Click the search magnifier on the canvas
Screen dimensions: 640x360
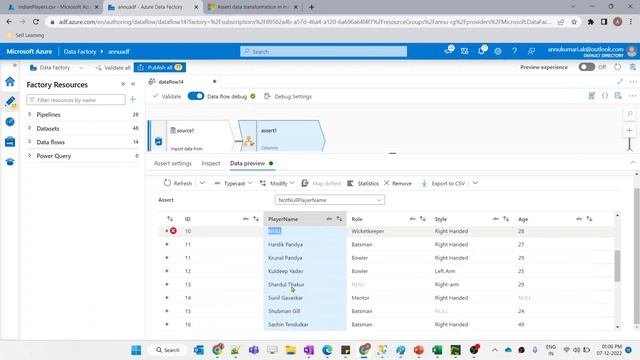(629, 114)
